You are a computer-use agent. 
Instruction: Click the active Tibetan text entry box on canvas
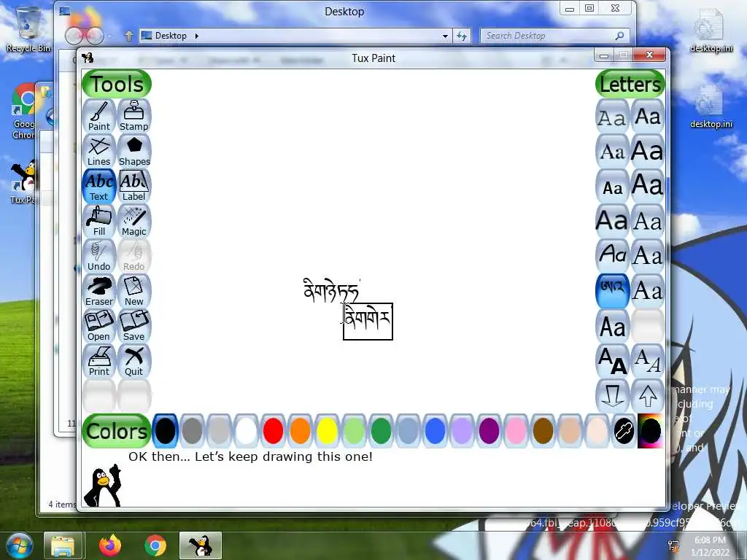click(368, 322)
